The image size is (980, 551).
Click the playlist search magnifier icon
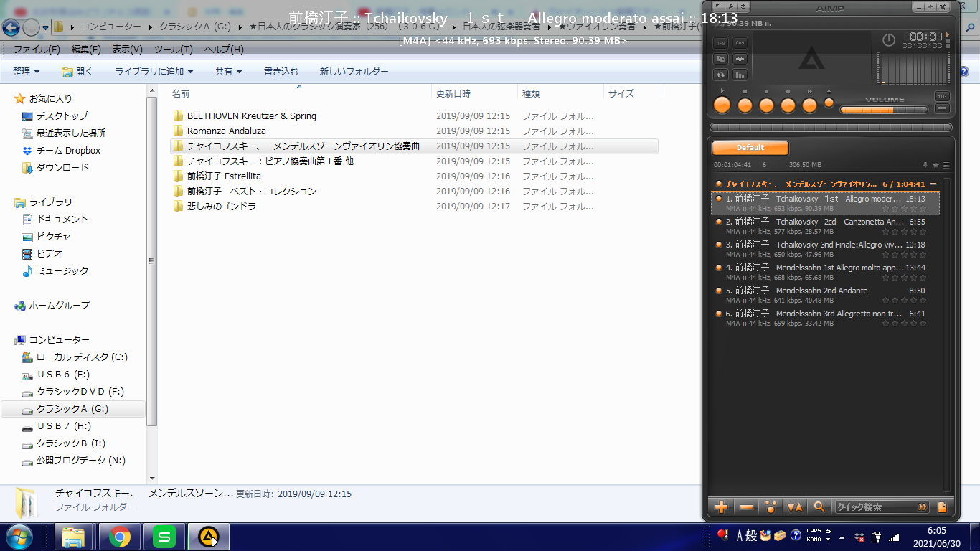pyautogui.click(x=819, y=507)
